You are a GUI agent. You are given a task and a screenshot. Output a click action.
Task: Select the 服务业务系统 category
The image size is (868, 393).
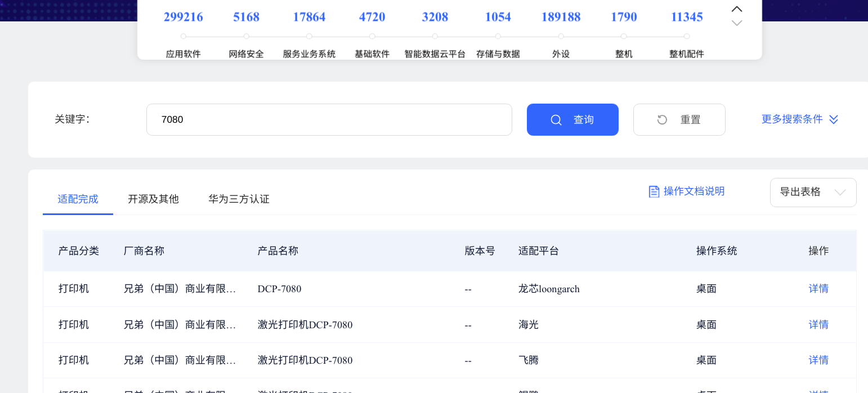coord(309,54)
